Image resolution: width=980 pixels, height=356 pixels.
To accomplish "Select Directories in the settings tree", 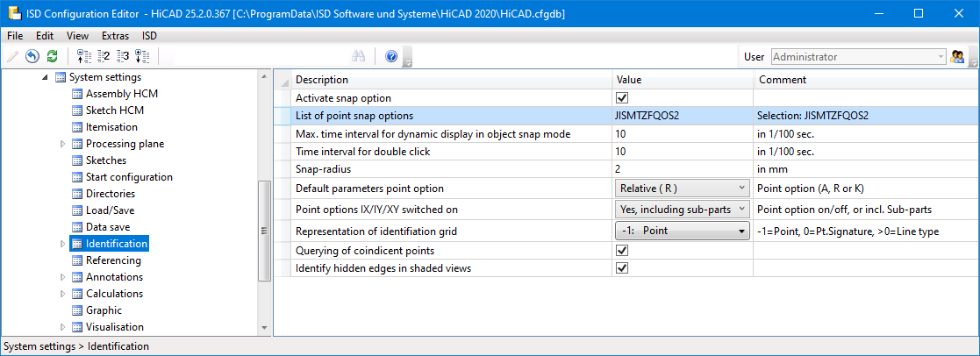I will pos(110,194).
